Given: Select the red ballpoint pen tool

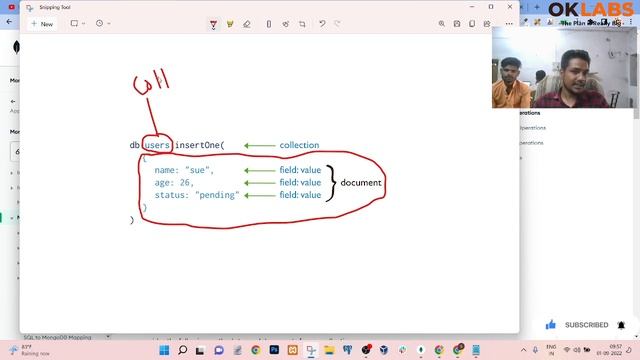Looking at the screenshot, I should click(213, 24).
